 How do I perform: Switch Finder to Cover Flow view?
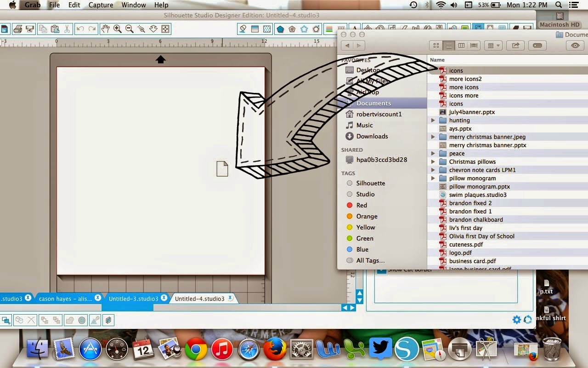(474, 46)
